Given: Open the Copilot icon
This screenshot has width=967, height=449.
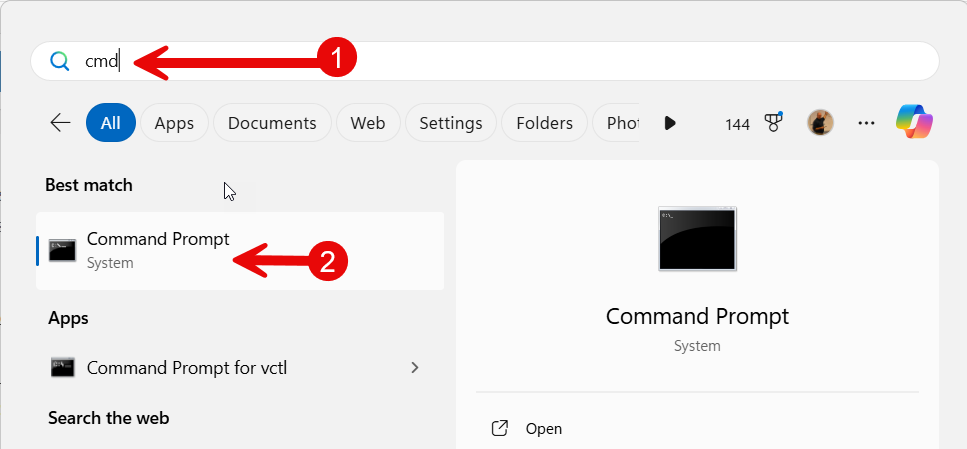Looking at the screenshot, I should [x=914, y=122].
